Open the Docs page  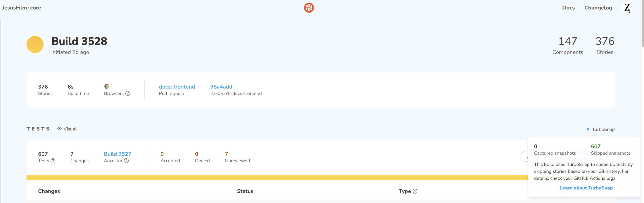tap(568, 8)
